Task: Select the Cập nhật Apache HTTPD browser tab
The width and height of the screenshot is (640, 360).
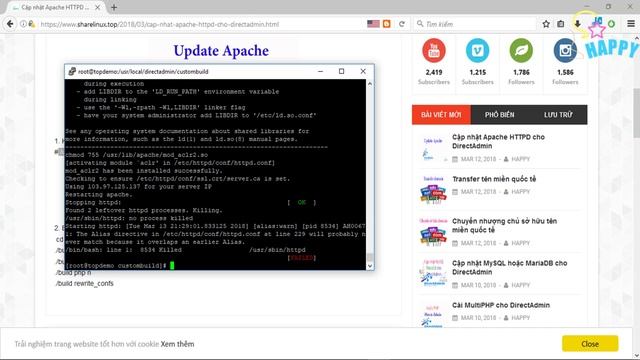Action: [55, 7]
